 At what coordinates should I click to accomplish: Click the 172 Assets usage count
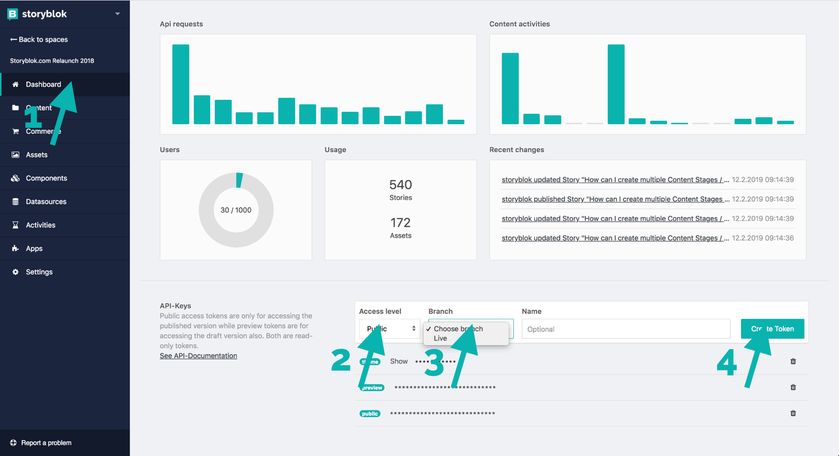[401, 227]
